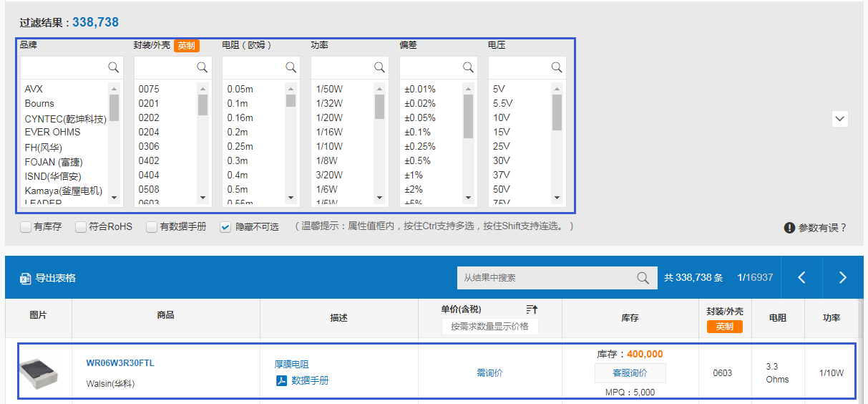This screenshot has width=868, height=404.
Task: Click the voltage filter search magnifier icon
Action: pyautogui.click(x=557, y=67)
